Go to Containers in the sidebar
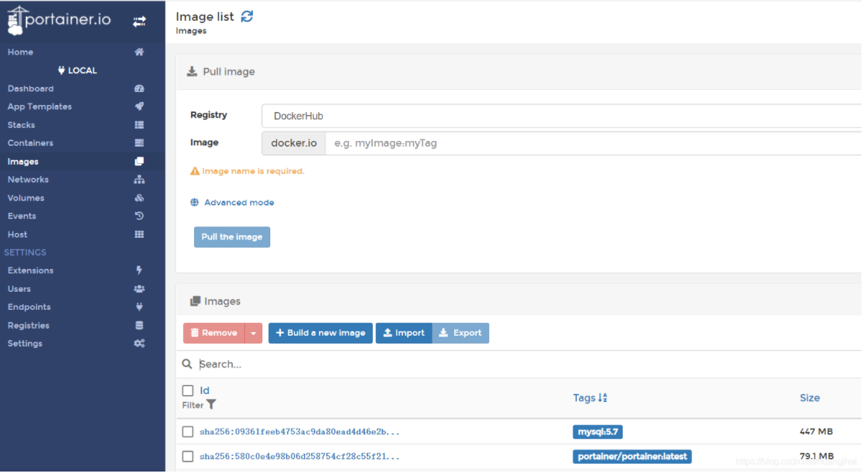Image resolution: width=868 pixels, height=473 pixels. pos(30,143)
